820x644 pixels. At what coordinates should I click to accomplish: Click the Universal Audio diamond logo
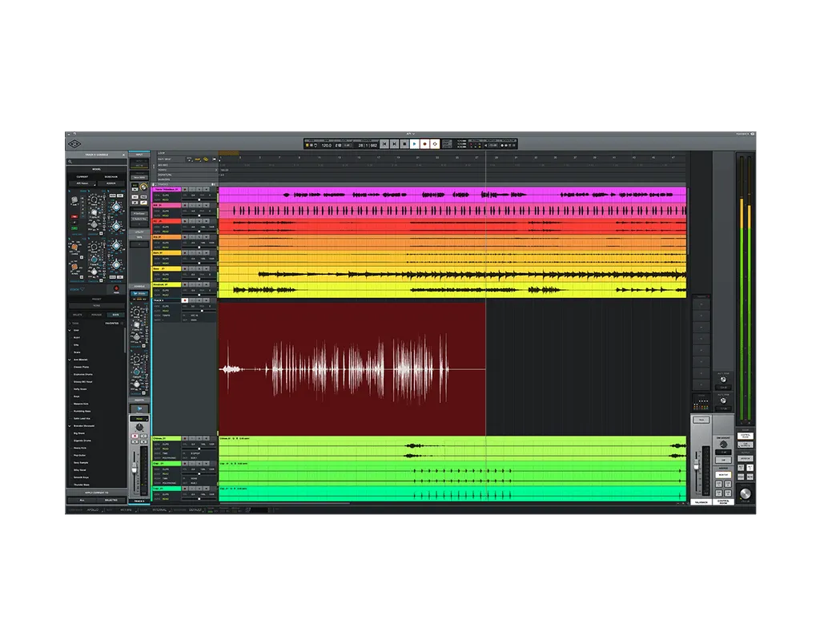74,144
